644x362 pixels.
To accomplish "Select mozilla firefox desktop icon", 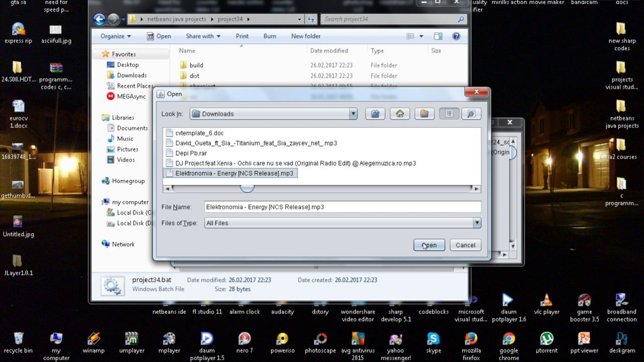I will 471,346.
